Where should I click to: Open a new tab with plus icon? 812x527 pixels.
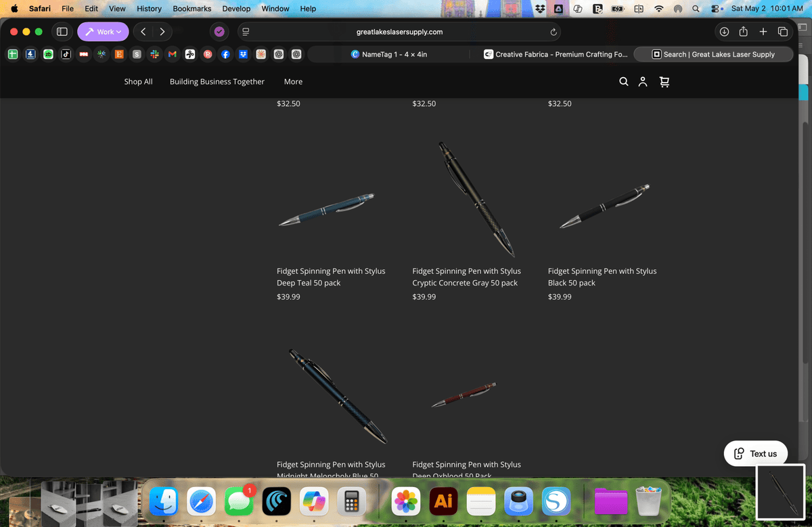[x=763, y=32]
